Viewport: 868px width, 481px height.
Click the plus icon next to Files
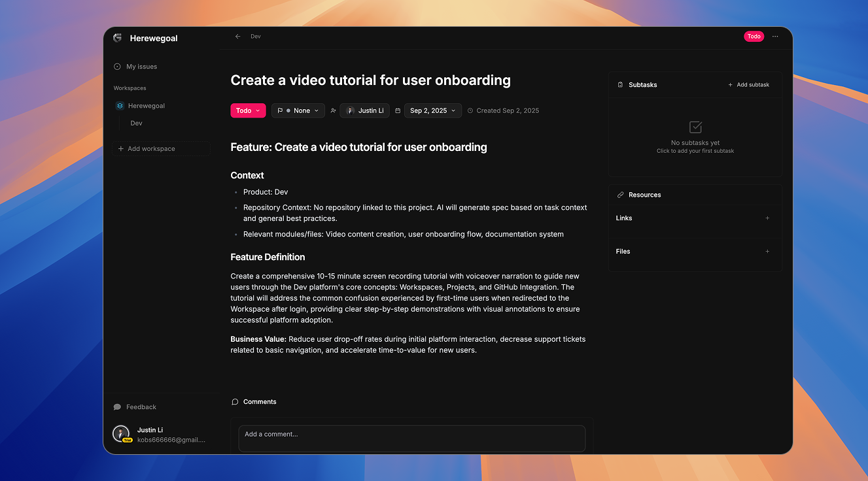[x=767, y=252]
